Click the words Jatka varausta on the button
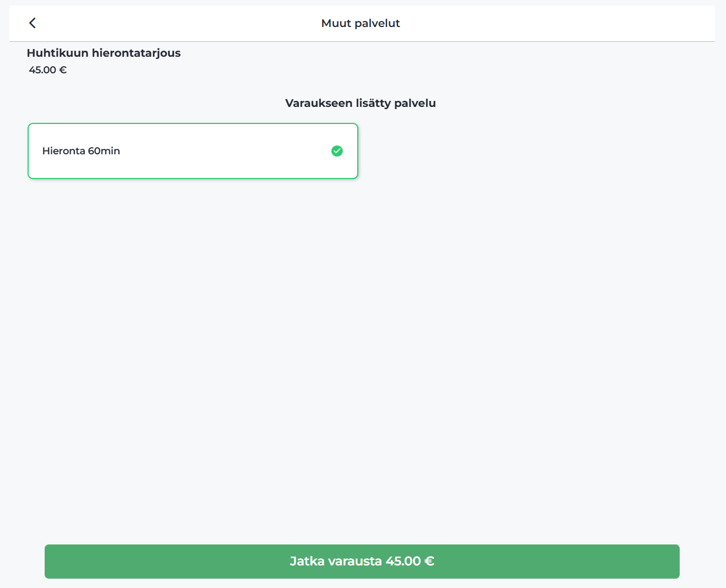This screenshot has width=726, height=588. (x=336, y=561)
